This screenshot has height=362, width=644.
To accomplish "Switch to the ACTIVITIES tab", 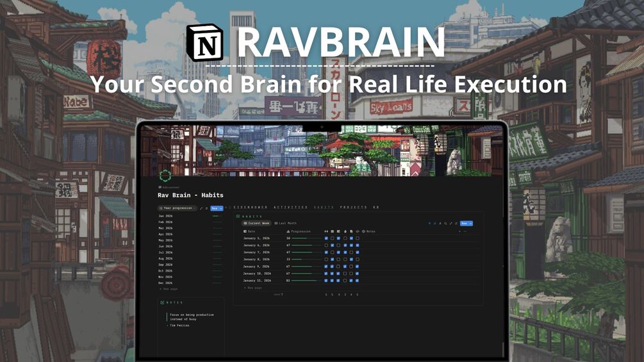I will 291,207.
